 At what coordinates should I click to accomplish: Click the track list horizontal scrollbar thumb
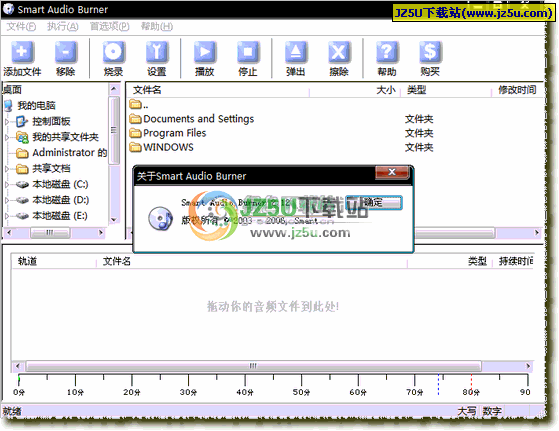pyautogui.click(x=253, y=366)
